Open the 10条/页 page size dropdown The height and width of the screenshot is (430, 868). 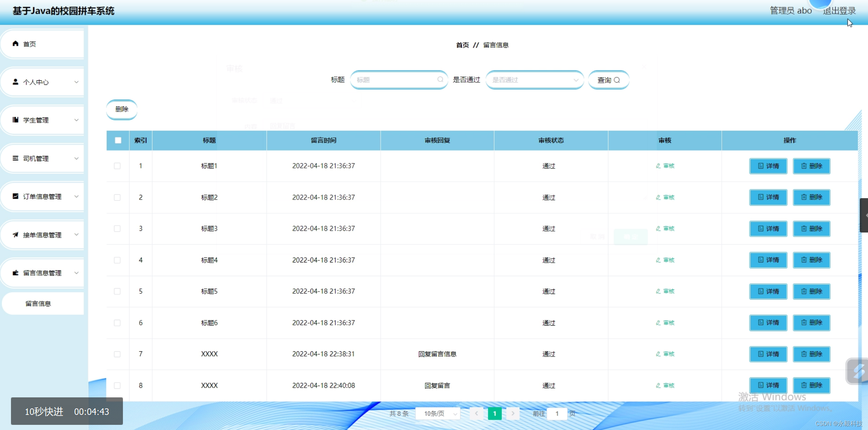437,414
